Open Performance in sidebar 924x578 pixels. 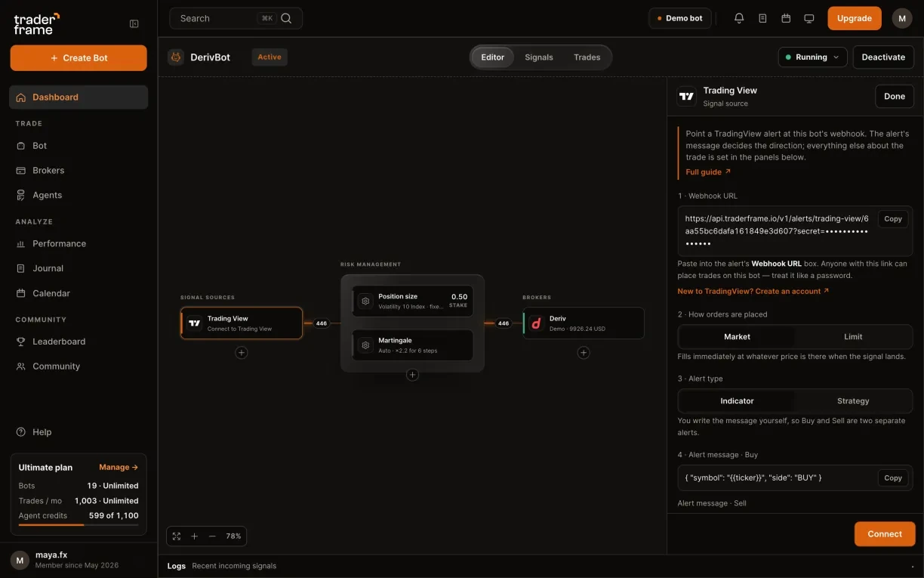(x=79, y=243)
